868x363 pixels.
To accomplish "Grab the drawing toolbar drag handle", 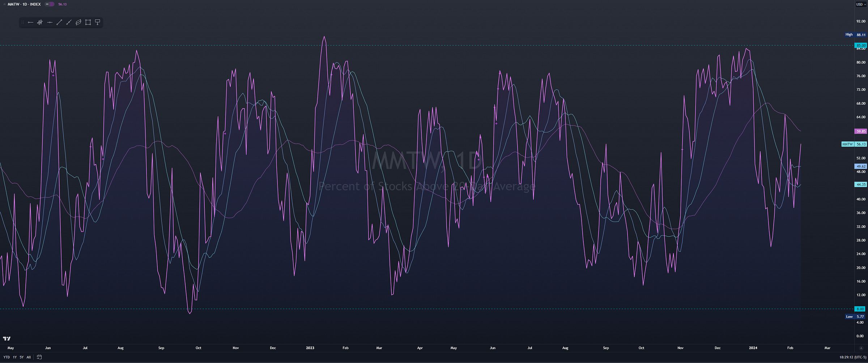I will 22,22.
